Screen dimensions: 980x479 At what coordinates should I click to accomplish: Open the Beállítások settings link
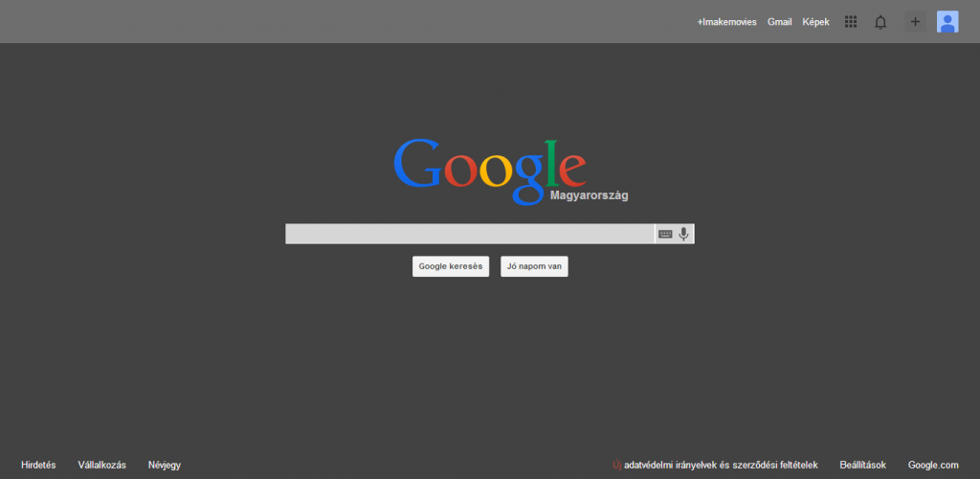point(863,466)
